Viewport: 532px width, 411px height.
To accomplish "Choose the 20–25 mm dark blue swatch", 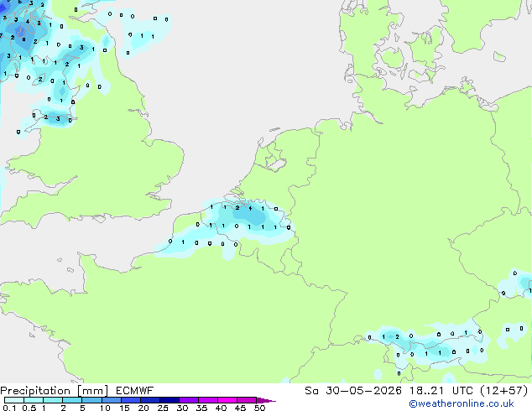I will (149, 400).
